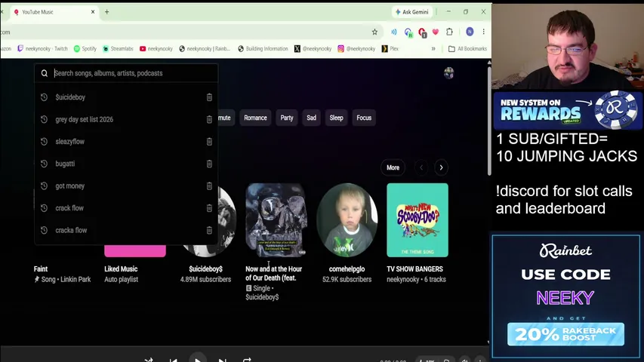Select the Romance mood chip
The width and height of the screenshot is (644, 362).
255,118
